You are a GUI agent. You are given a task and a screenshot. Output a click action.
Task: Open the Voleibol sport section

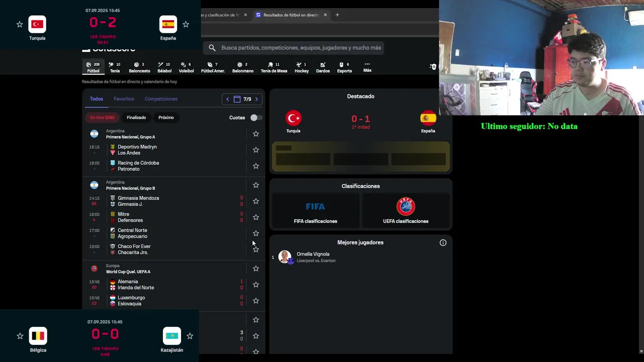186,67
